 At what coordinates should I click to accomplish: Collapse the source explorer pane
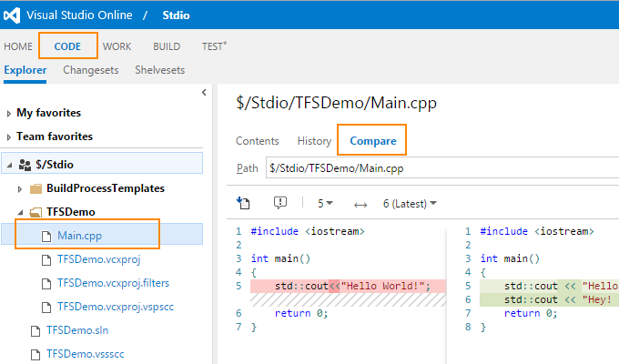(204, 93)
